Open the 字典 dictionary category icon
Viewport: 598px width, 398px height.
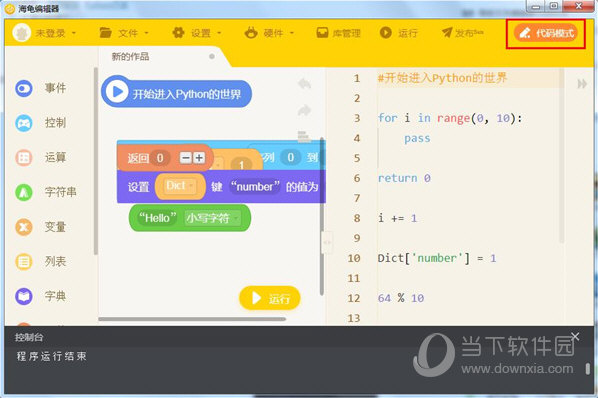pyautogui.click(x=24, y=296)
